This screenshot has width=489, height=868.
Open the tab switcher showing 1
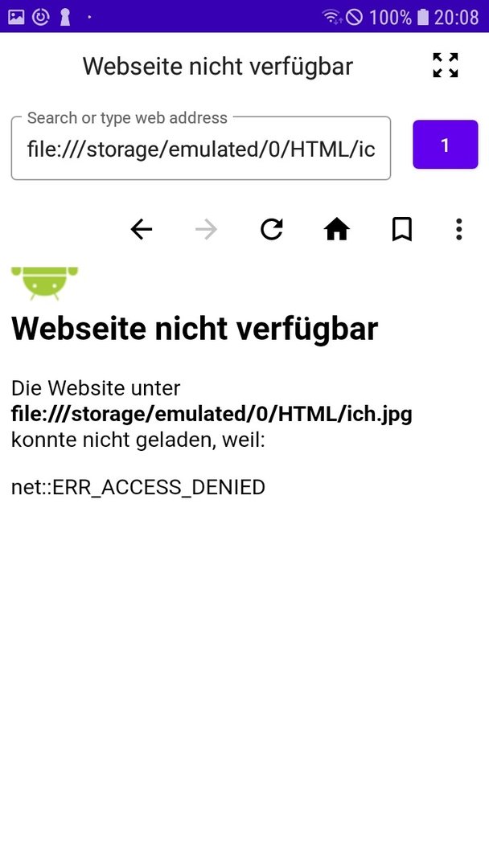446,145
